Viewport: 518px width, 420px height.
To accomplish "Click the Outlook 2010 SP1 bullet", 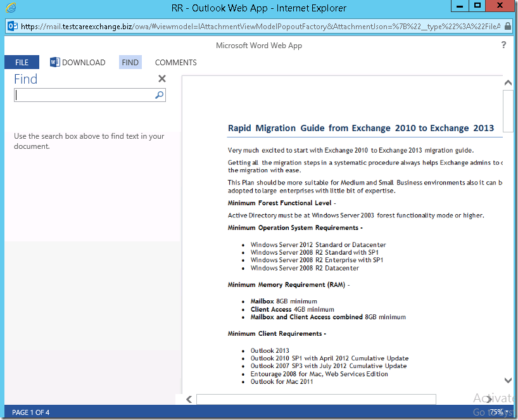I will tap(329, 358).
